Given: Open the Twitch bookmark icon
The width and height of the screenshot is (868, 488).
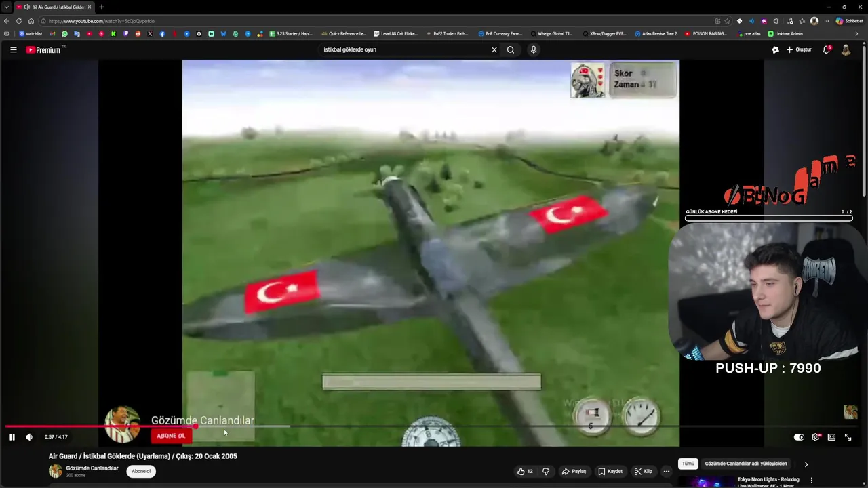Looking at the screenshot, I should (125, 33).
